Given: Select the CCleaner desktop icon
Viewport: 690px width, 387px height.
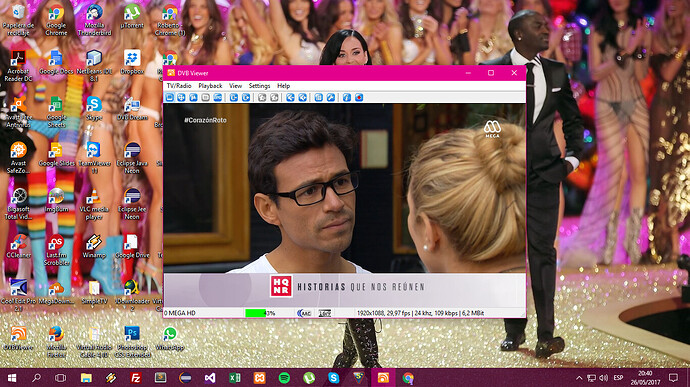Looking at the screenshot, I should [x=18, y=246].
